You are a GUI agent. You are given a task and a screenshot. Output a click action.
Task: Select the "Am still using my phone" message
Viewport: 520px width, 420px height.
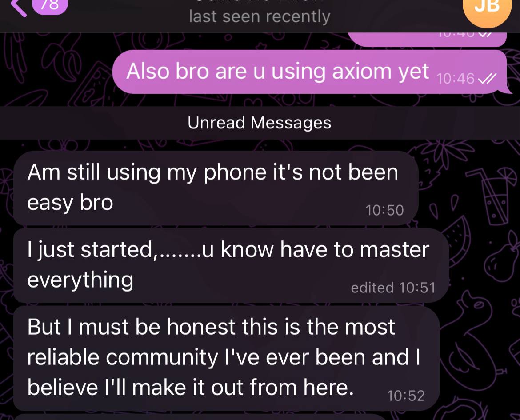[x=216, y=188]
